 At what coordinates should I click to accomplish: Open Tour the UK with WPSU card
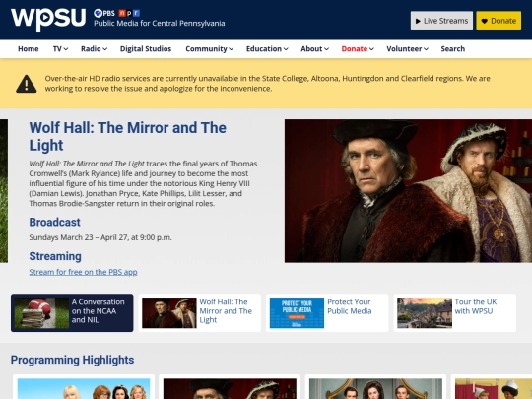pyautogui.click(x=454, y=313)
